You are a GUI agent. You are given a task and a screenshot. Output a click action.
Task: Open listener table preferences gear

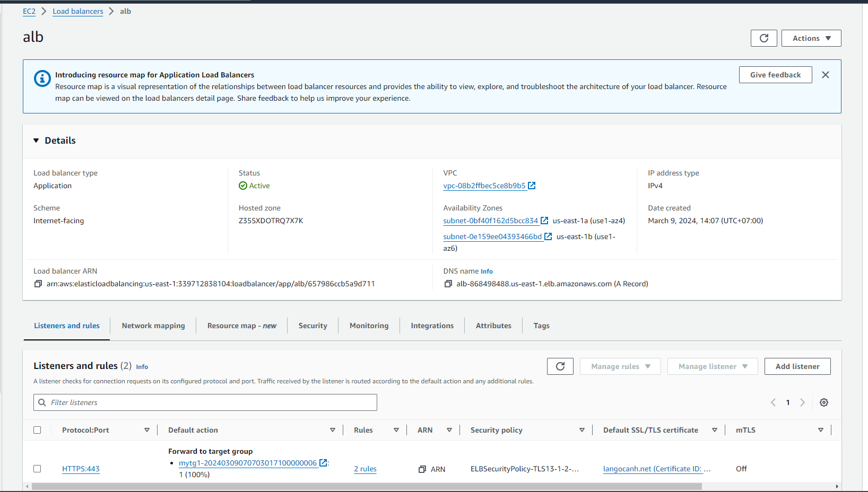pos(823,402)
